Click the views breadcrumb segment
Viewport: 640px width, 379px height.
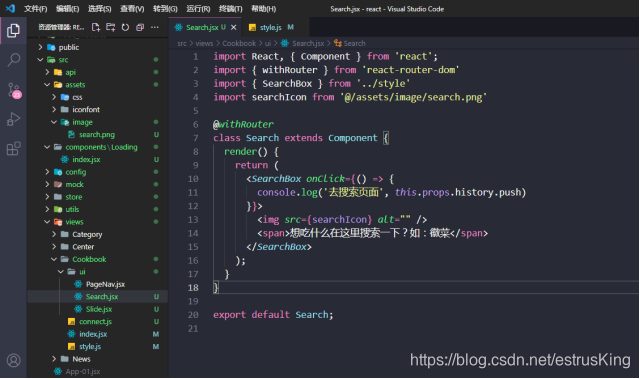[x=204, y=43]
